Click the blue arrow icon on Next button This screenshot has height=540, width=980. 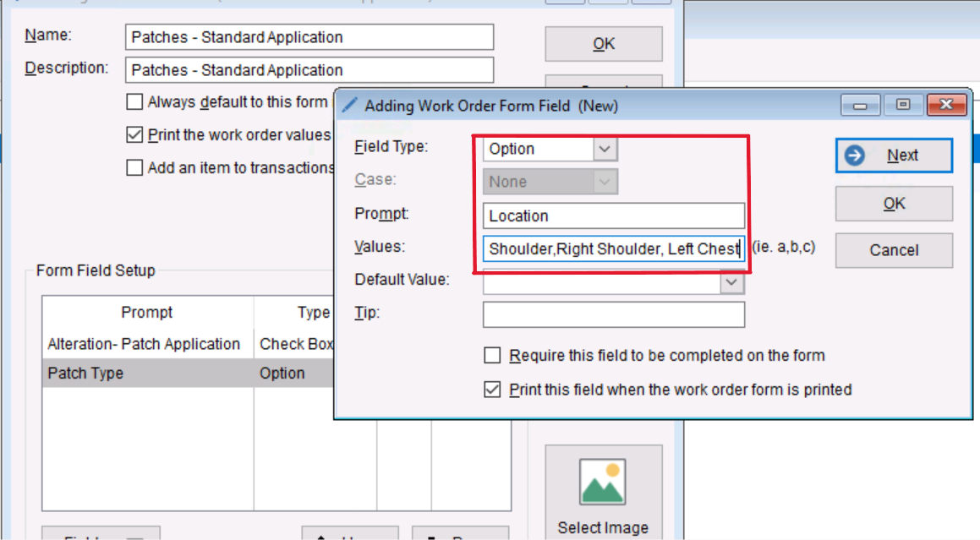(855, 155)
